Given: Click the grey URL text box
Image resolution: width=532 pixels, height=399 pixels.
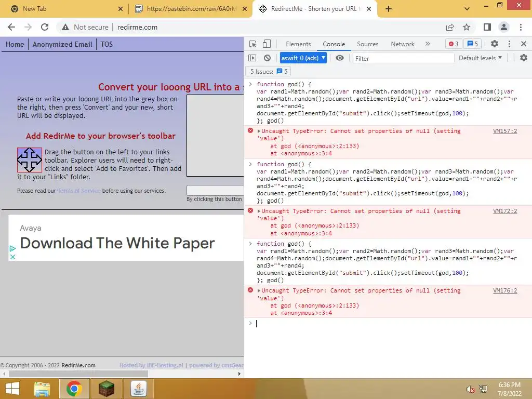Looking at the screenshot, I should point(216,136).
